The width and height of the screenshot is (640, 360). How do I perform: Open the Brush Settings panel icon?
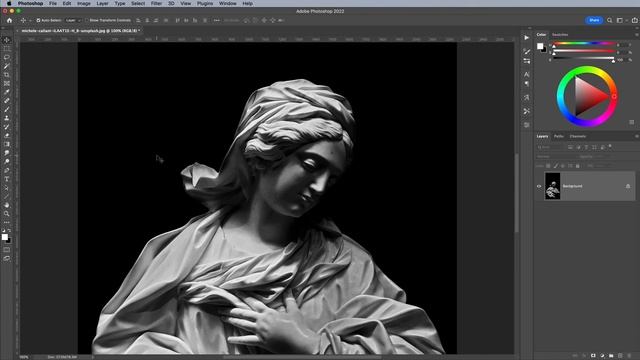point(527,61)
